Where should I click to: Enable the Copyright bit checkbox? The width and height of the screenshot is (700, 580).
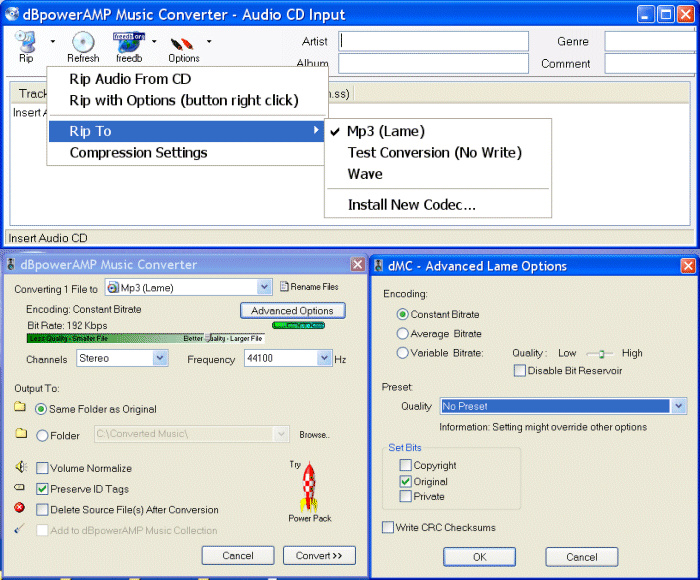point(405,465)
